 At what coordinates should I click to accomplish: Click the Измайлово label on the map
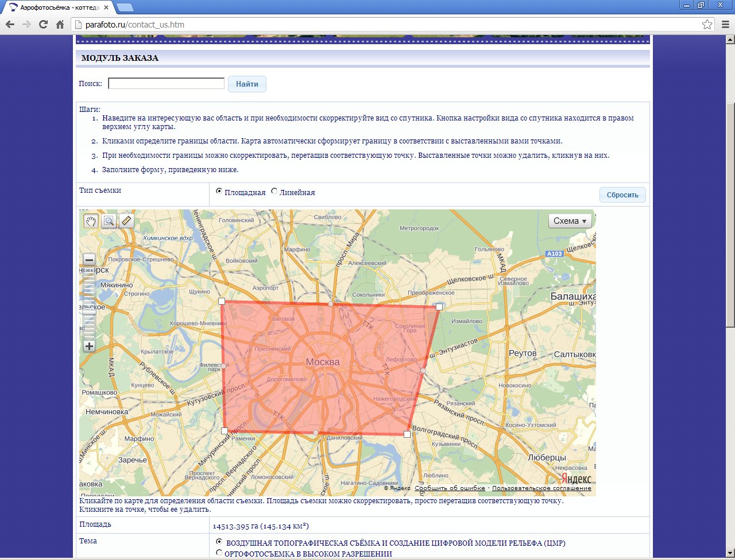pos(467,321)
